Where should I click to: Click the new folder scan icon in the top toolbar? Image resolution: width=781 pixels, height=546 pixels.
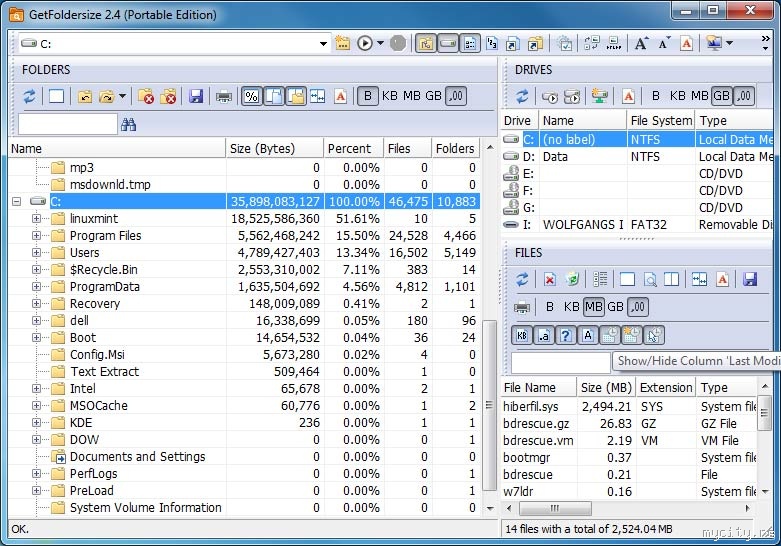(x=343, y=43)
